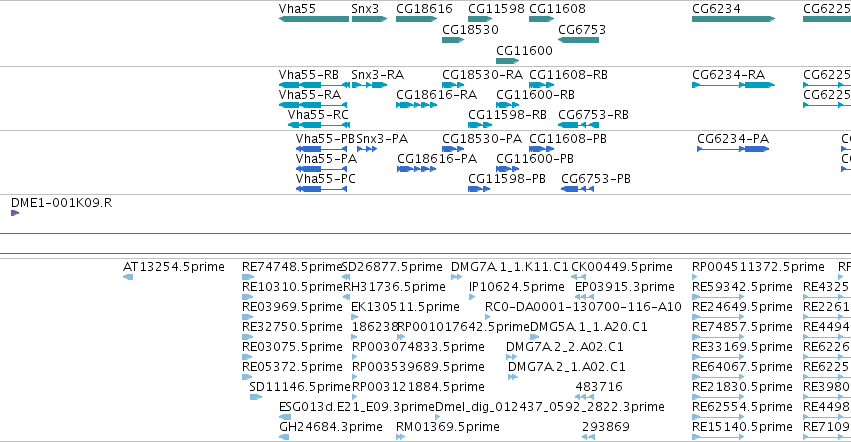Select the DMG7A.1_1.K11.C1 EST
This screenshot has width=851, height=442.
456,277
